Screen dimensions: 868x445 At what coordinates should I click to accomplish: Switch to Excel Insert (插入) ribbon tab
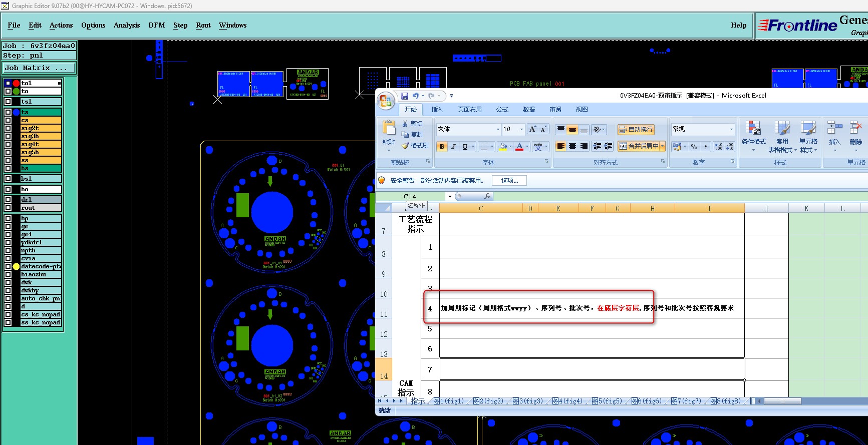pyautogui.click(x=437, y=110)
